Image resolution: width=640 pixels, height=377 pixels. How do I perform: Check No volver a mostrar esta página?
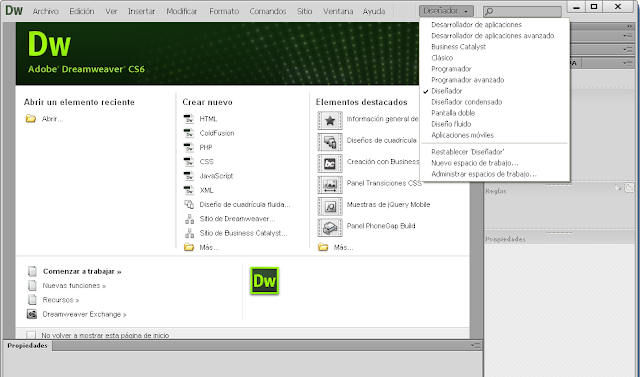[x=31, y=335]
